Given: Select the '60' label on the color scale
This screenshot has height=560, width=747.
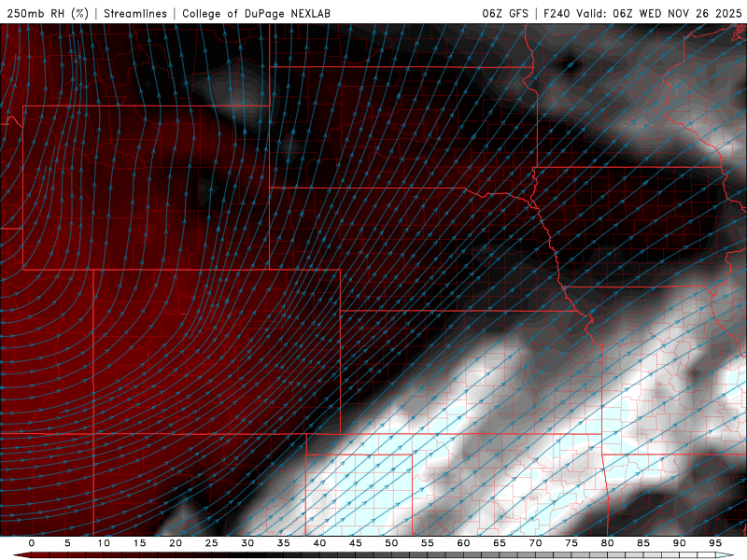Looking at the screenshot, I should (463, 543).
